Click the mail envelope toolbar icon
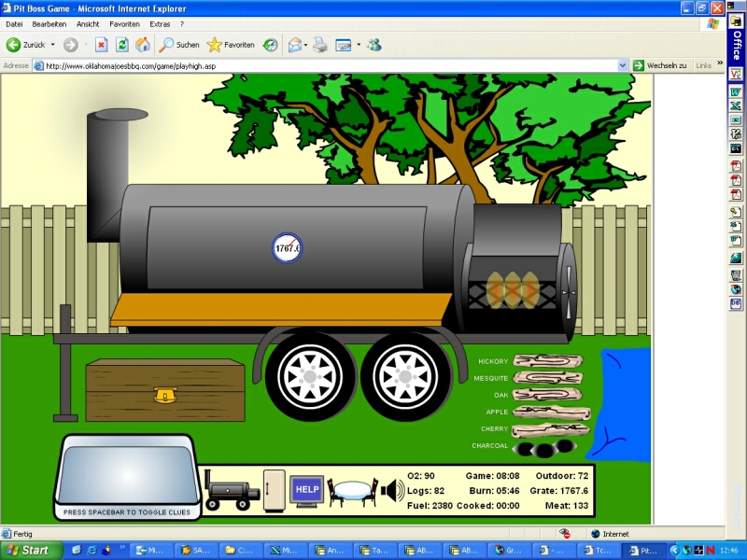Viewport: 747px width, 560px height. (x=294, y=45)
